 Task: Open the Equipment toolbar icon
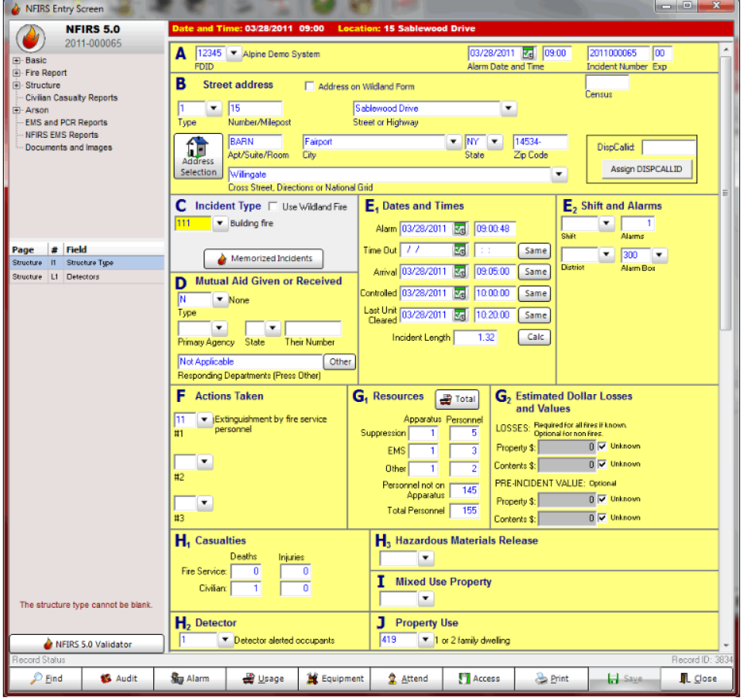pyautogui.click(x=334, y=678)
